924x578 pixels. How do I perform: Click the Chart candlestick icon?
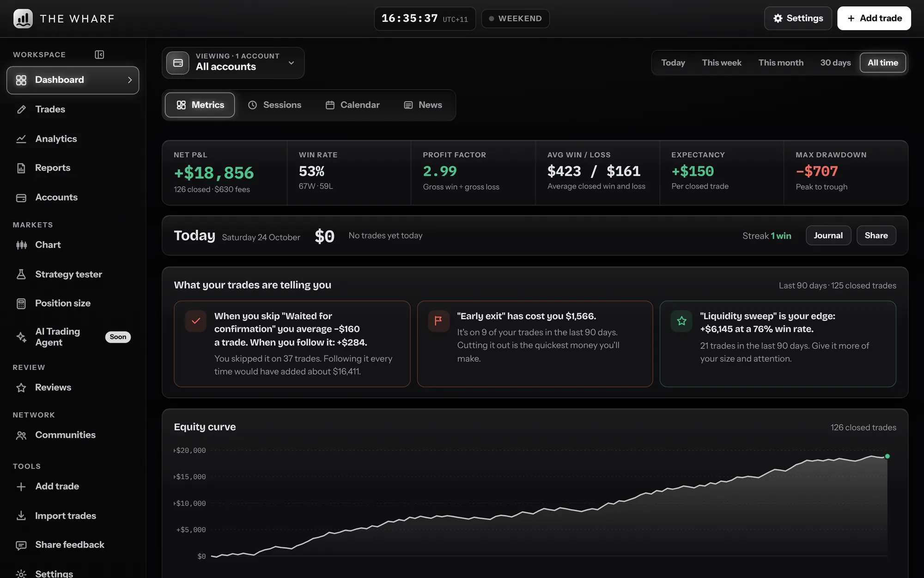pyautogui.click(x=21, y=245)
